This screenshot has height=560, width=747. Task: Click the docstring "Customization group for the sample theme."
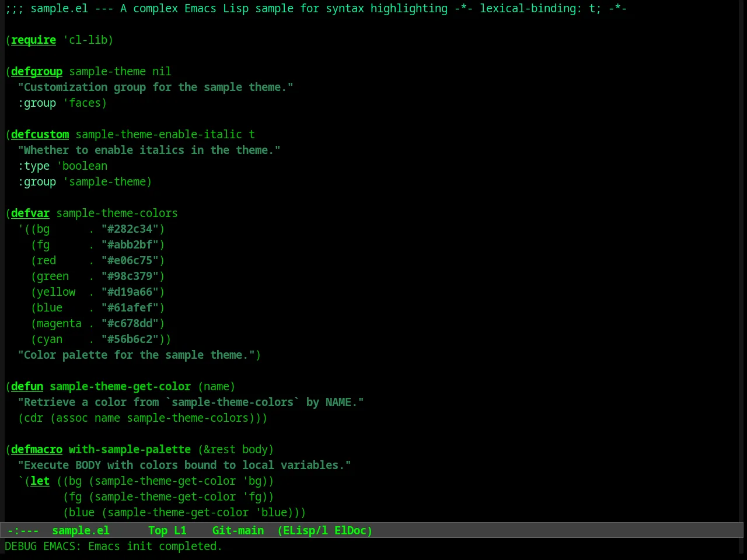(155, 87)
